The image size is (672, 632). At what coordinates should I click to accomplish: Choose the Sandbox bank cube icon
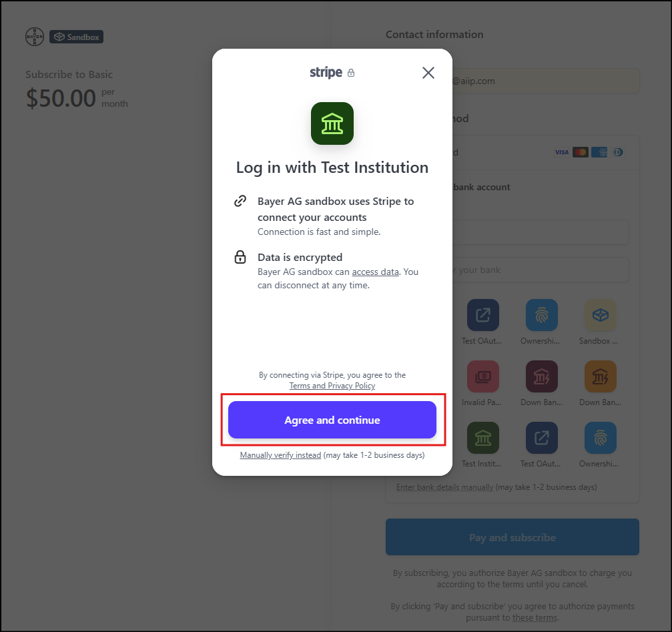pos(601,315)
